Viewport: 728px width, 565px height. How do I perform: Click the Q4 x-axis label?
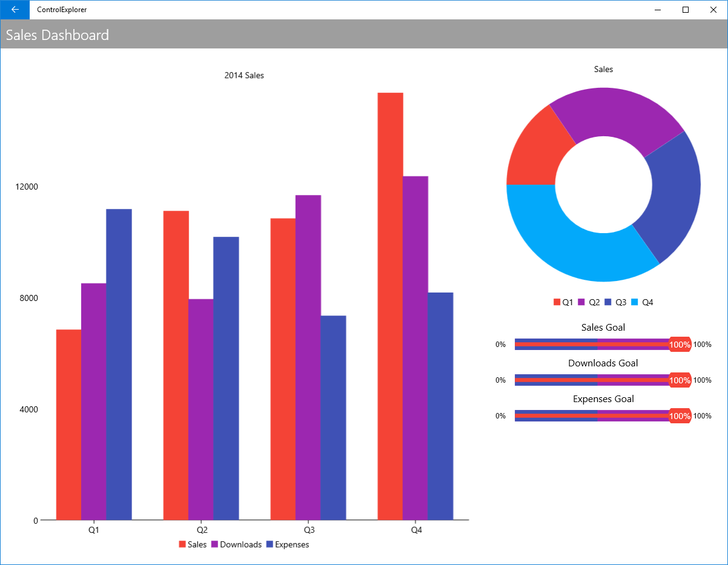[416, 530]
